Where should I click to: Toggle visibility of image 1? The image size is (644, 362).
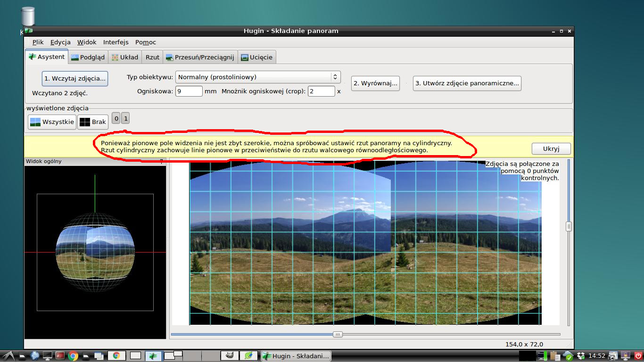tap(125, 119)
